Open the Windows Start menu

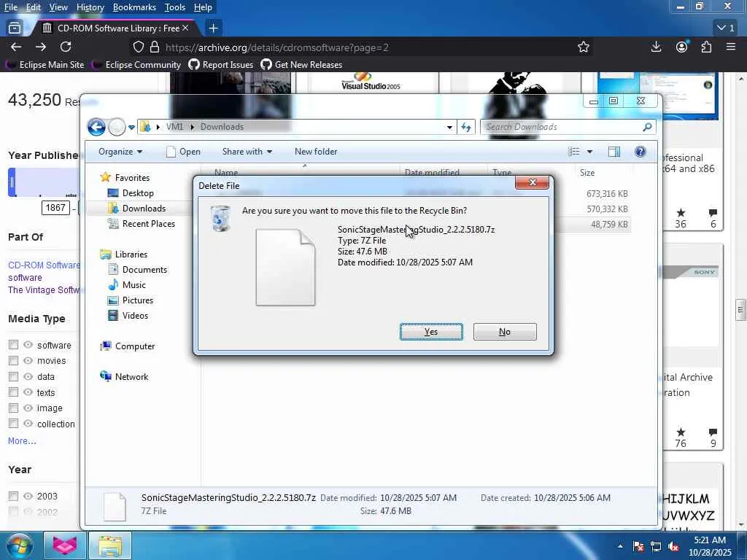tap(18, 545)
